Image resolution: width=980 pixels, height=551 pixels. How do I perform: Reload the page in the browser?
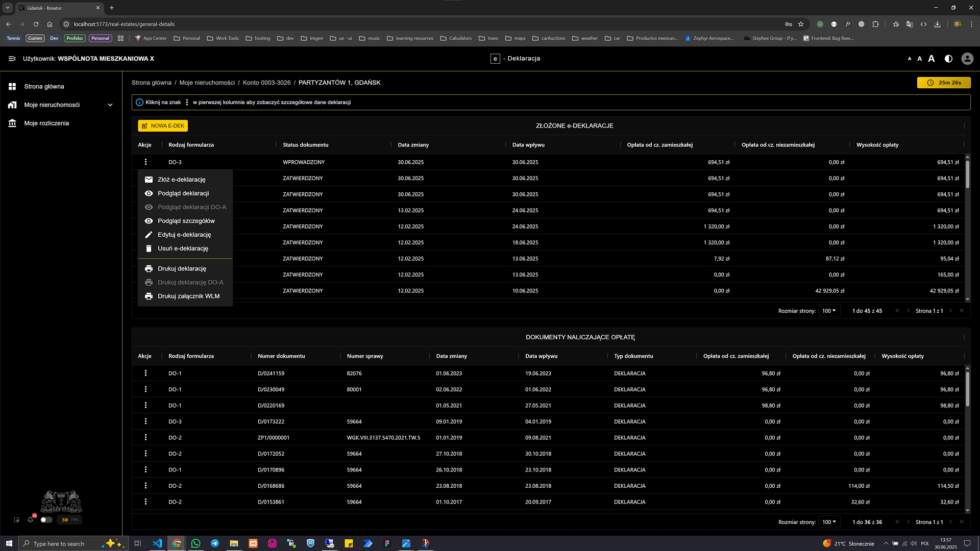tap(36, 24)
